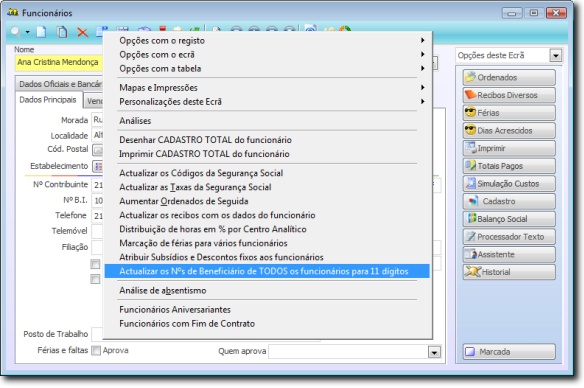This screenshot has width=584, height=388.
Task: Launch the Assistente button
Action: (x=509, y=254)
